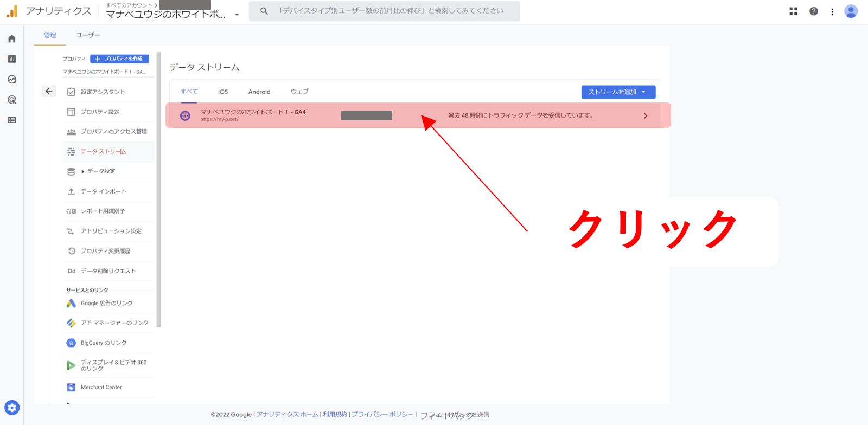
Task: Click the property name under プロパティ label
Action: [x=104, y=72]
